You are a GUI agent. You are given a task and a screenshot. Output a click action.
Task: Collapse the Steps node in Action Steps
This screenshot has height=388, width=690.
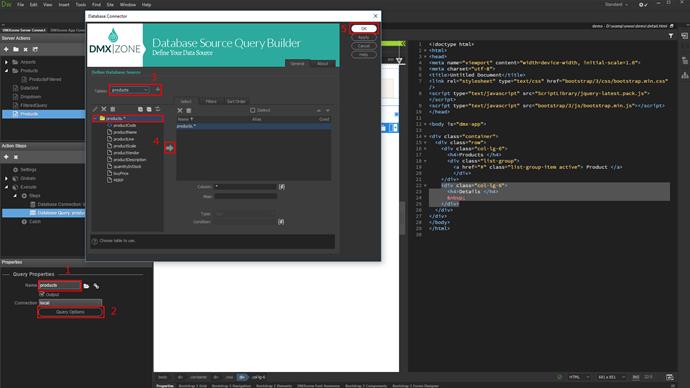coord(15,196)
